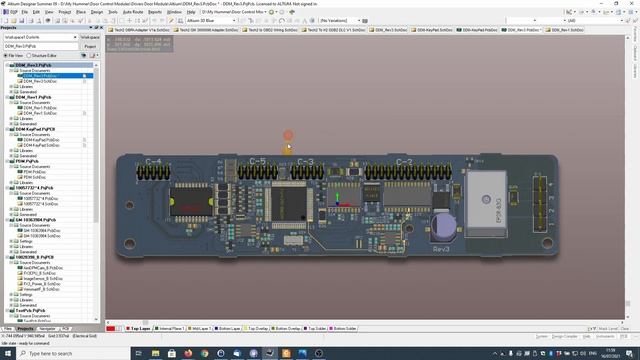The image size is (640, 360).
Task: Select DDM_Rev3.SchDoc in the project tree
Action: [x=40, y=81]
